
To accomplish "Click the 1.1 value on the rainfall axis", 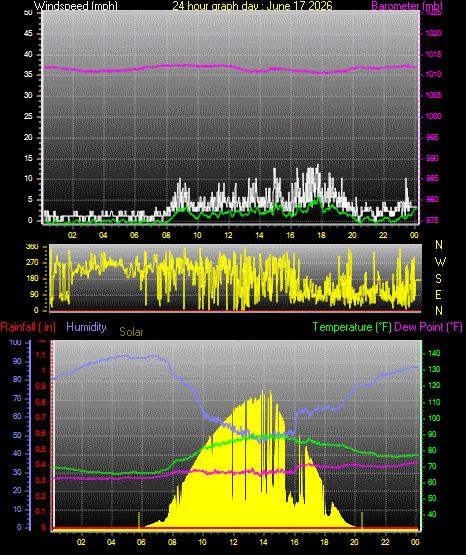I will click(41, 355).
